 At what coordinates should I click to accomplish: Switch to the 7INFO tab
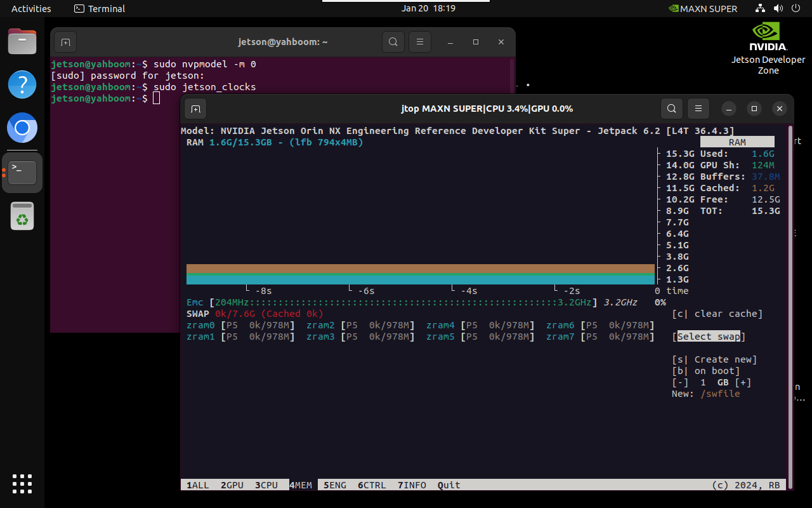click(412, 485)
